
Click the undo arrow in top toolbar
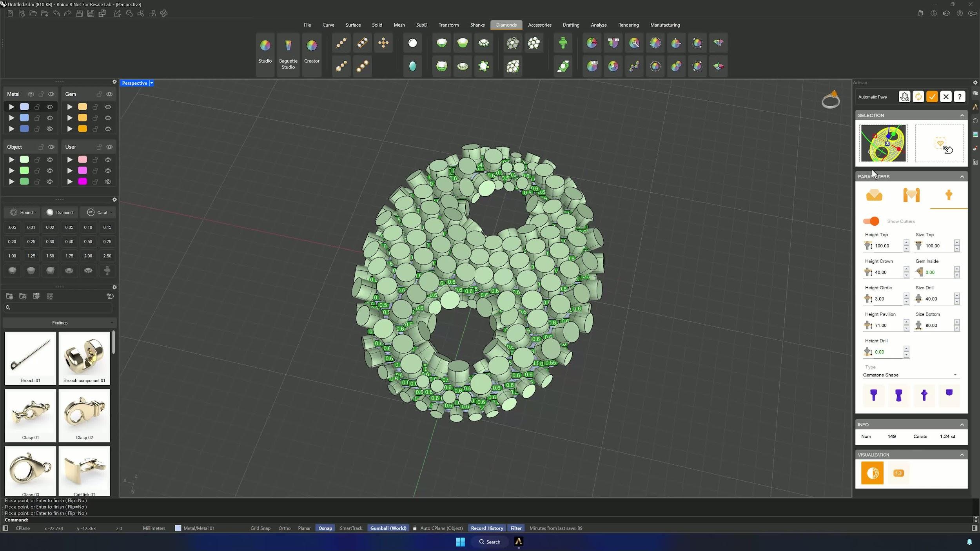56,14
